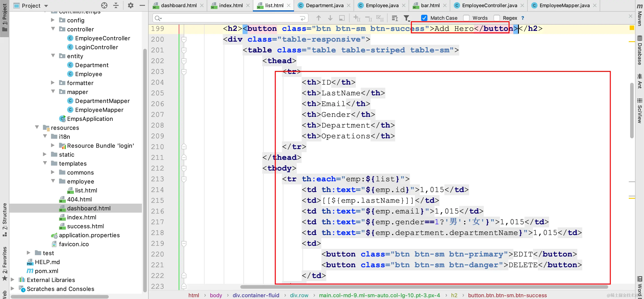Hide the Project panel with minus icon
Viewport: 644px width, 299px height.
tap(142, 5)
